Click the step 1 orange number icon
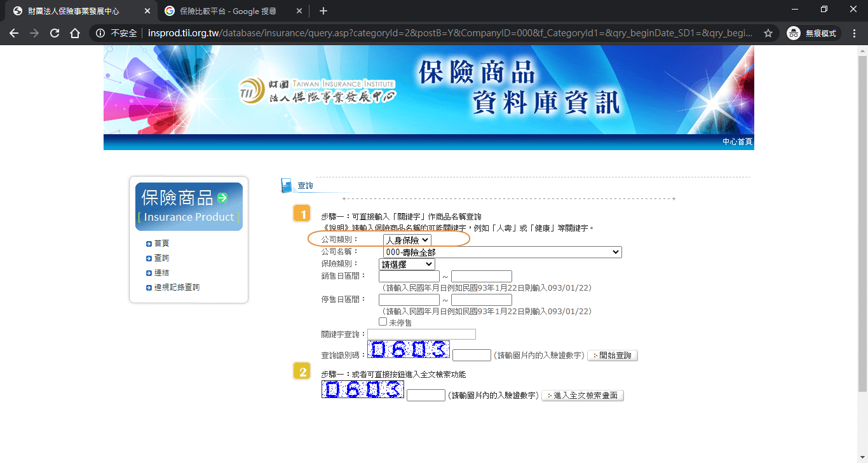Viewport: 868px width, 463px height. [302, 213]
